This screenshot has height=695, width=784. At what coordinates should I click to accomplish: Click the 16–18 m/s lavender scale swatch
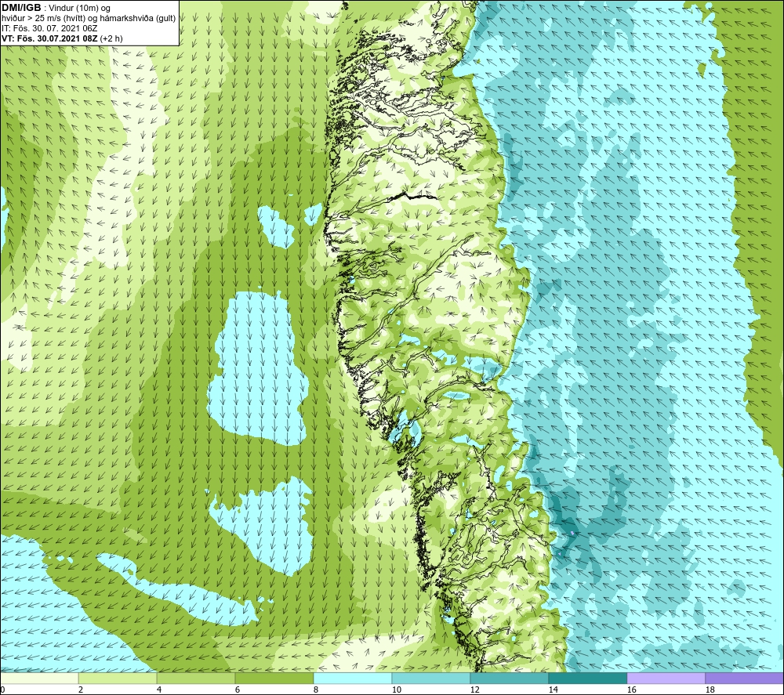[x=666, y=678]
